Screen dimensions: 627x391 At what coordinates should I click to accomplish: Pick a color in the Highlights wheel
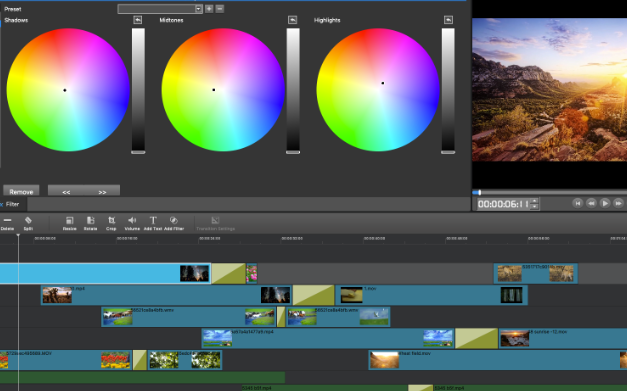tap(378, 90)
